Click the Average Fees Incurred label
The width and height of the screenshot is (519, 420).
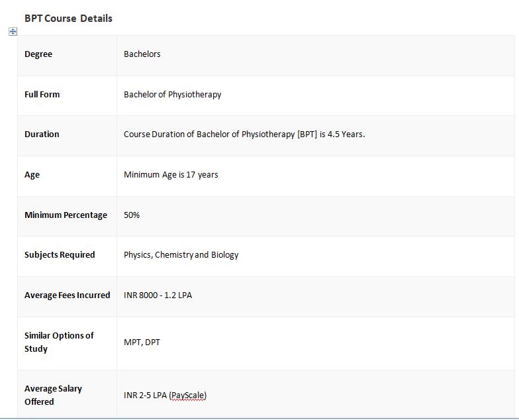[68, 295]
